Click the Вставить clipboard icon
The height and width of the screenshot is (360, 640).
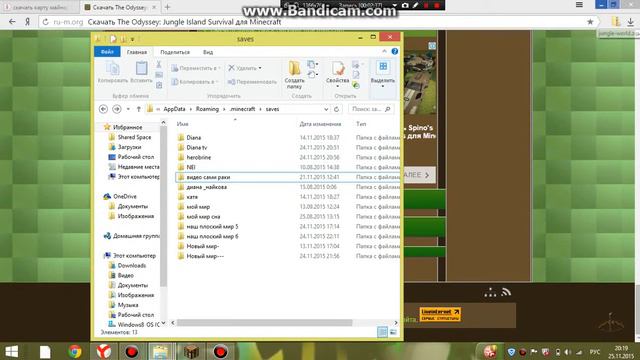coord(141,73)
